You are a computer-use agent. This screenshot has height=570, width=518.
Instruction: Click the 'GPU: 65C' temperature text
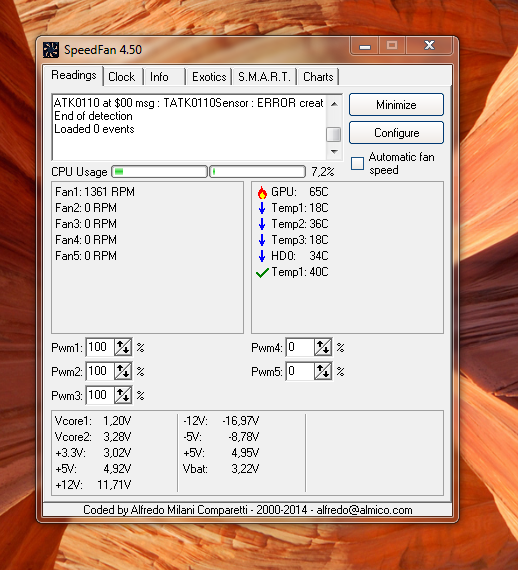pos(300,192)
